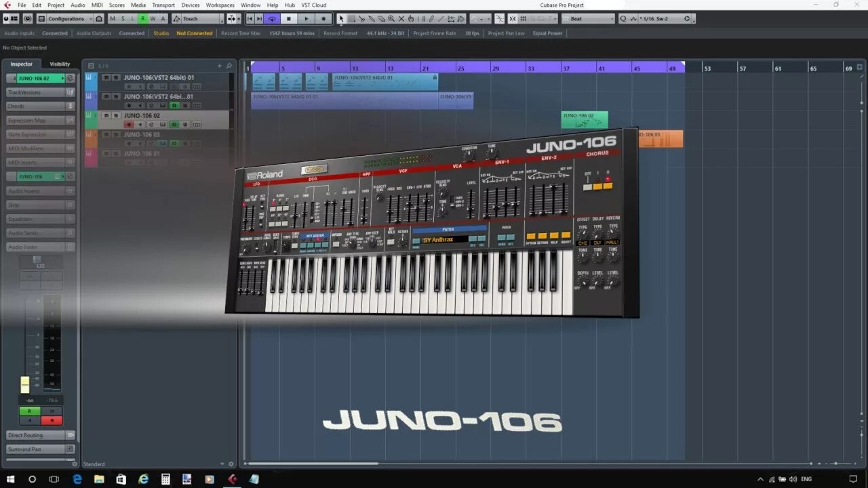Screen dimensions: 868x488
Task: Toggle Snap to Zero Crossing button
Action: pyautogui.click(x=499, y=18)
